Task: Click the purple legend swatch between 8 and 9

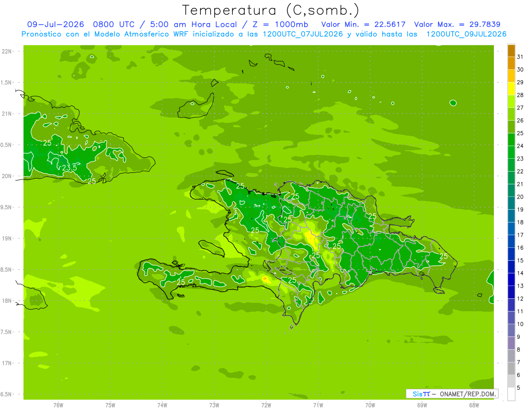Action: click(x=511, y=343)
